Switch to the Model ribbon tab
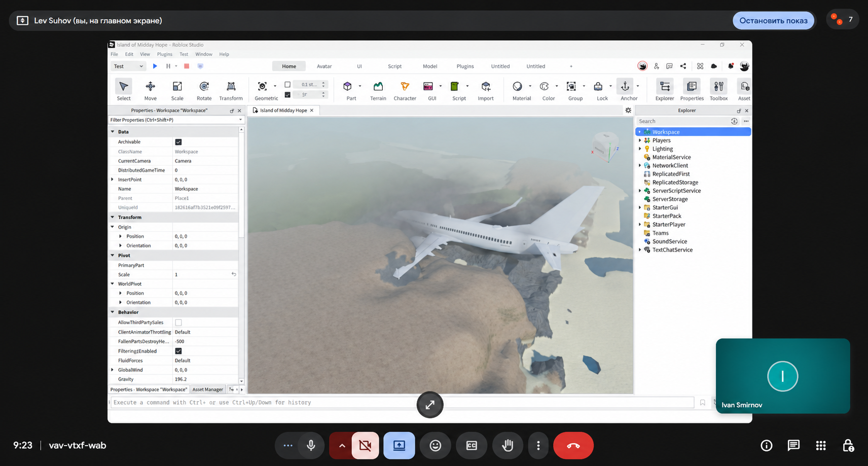This screenshot has width=868, height=466. pyautogui.click(x=430, y=66)
